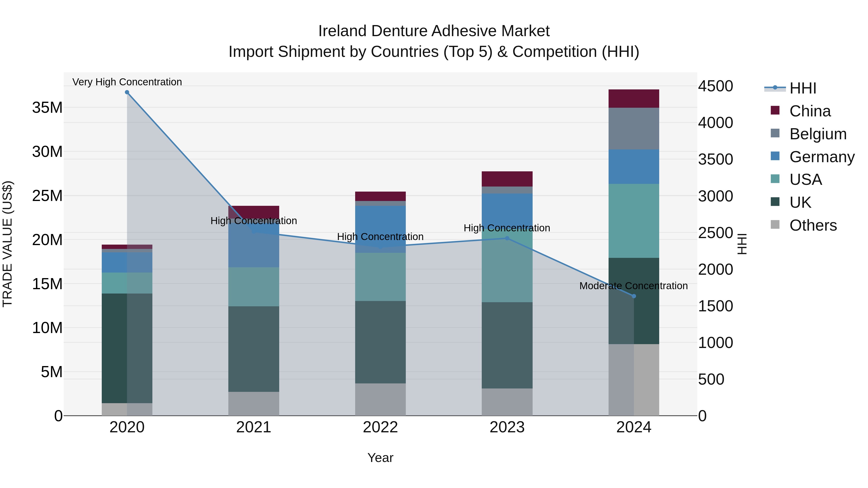Click the 2024 China bar segment
Viewport: 868px width, 488px height.
coord(634,99)
